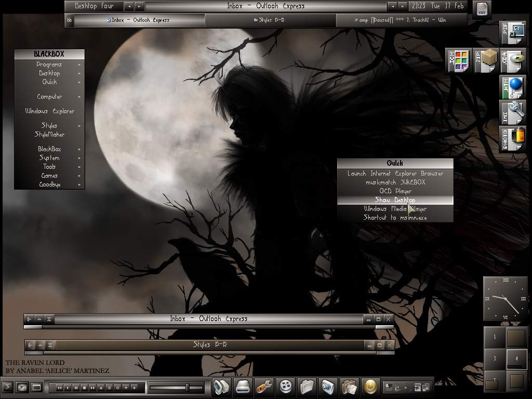Screen dimensions: 532x399
Task: Open the wrench tools dock icon
Action: 264,387
